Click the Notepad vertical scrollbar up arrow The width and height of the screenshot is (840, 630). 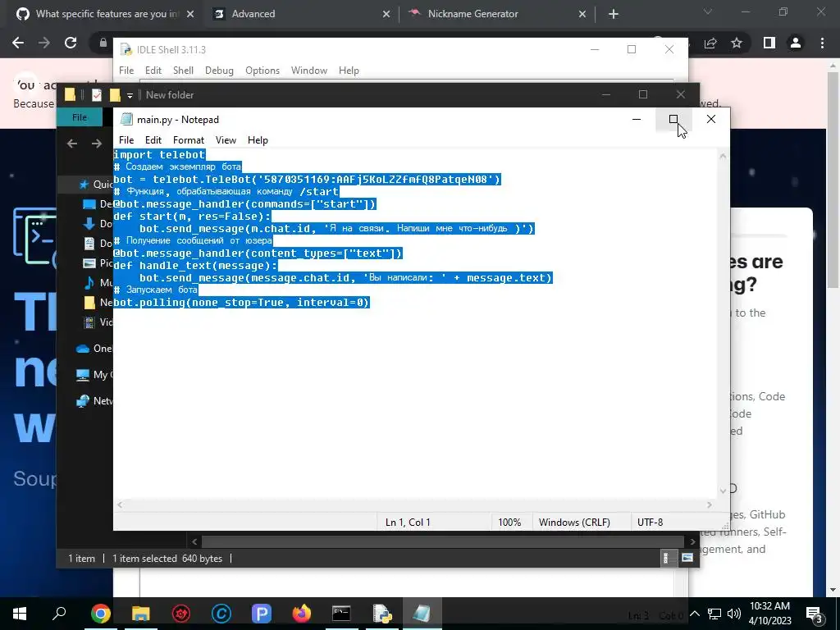click(723, 156)
